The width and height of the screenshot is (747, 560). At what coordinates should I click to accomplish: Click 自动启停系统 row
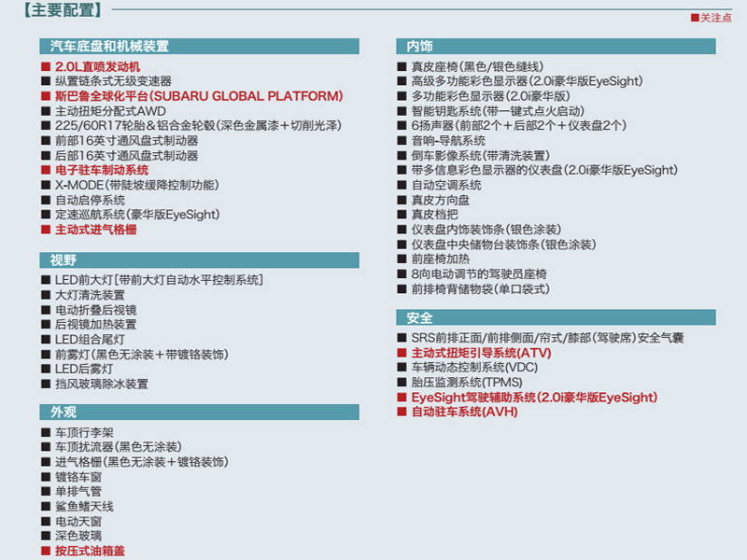click(x=83, y=200)
